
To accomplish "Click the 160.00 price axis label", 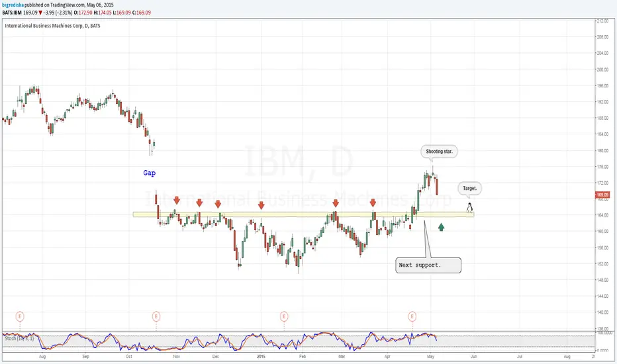I will click(602, 232).
